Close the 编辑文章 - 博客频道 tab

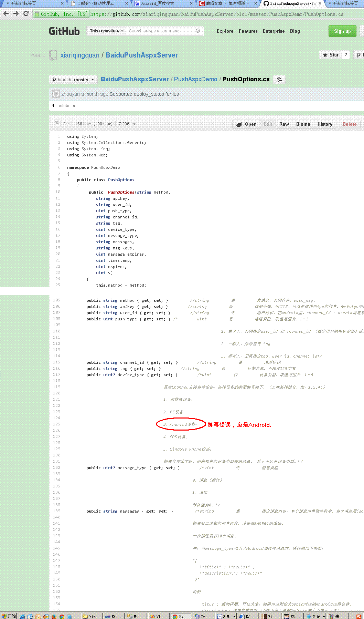(256, 3)
